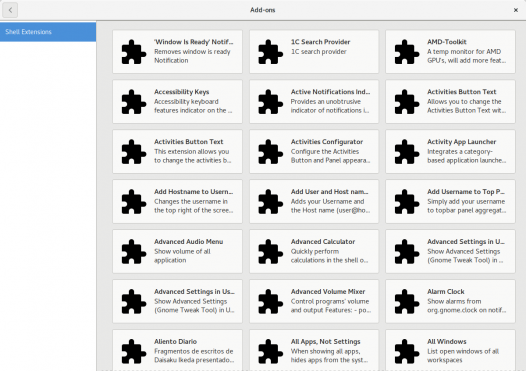Click the Active Notifications Ind... puzzle icon
This screenshot has height=371, width=526.
[270, 102]
